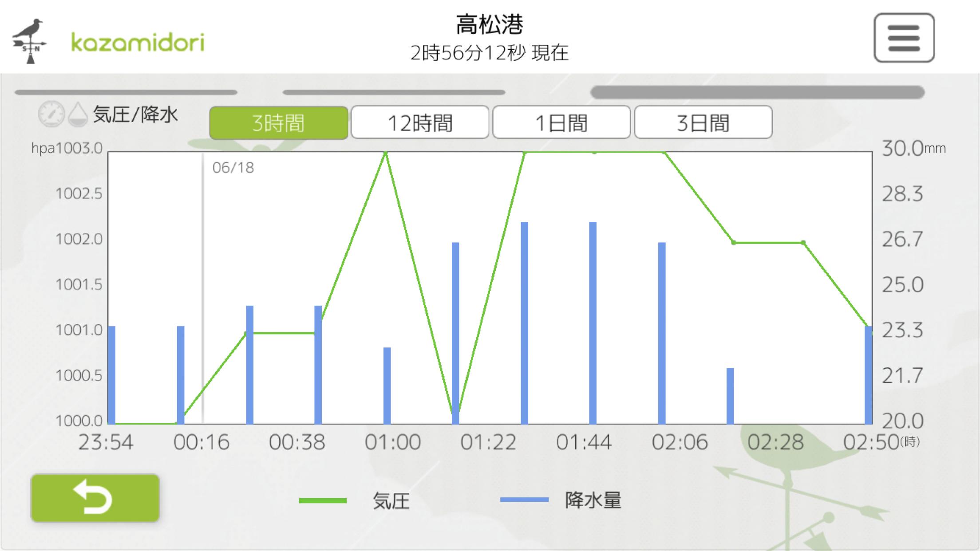
Task: Toggle the 気圧 green legend line
Action: click(323, 500)
